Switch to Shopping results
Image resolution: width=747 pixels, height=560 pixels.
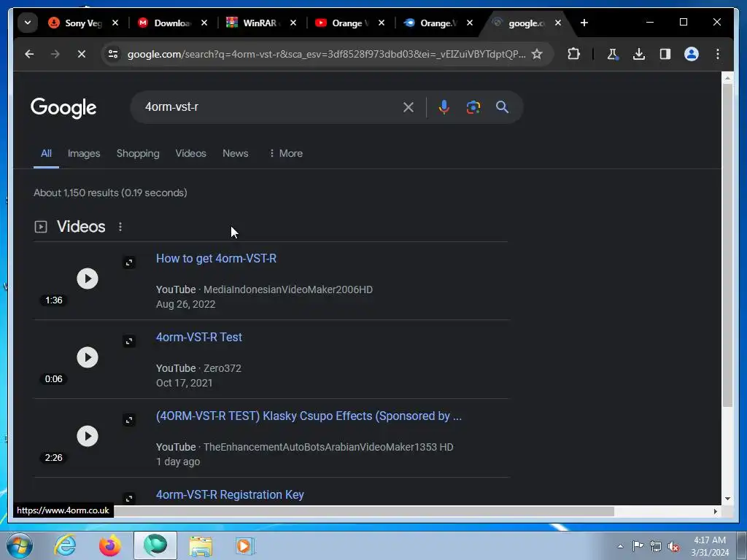[138, 153]
